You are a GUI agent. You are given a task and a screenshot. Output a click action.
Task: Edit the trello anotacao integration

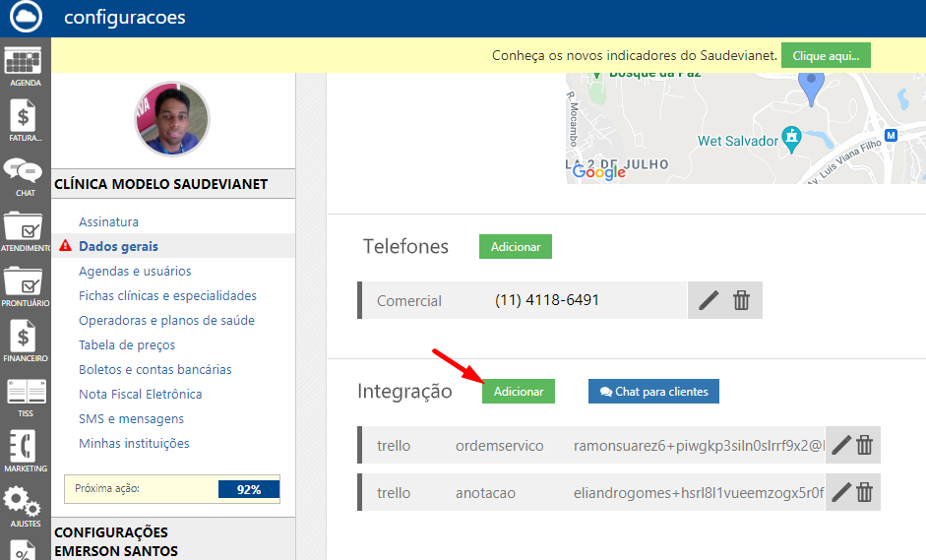[x=841, y=492]
